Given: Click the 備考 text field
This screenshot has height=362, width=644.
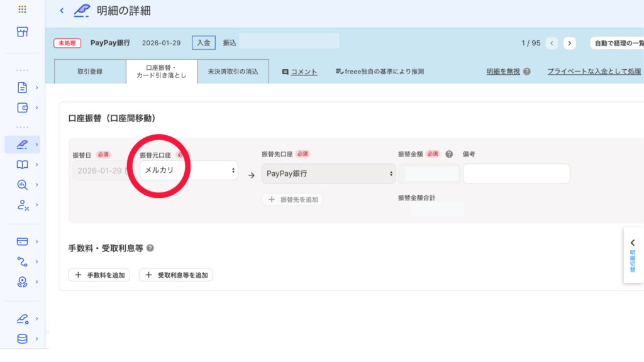Looking at the screenshot, I should tap(516, 173).
